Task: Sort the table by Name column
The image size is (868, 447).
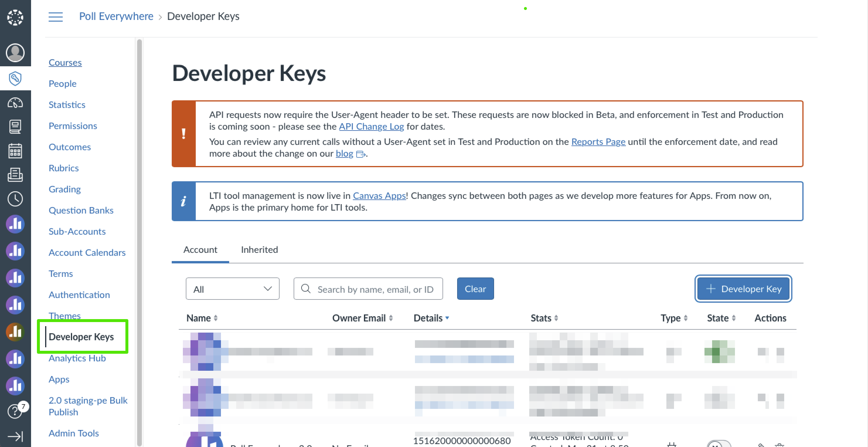Action: pos(202,318)
